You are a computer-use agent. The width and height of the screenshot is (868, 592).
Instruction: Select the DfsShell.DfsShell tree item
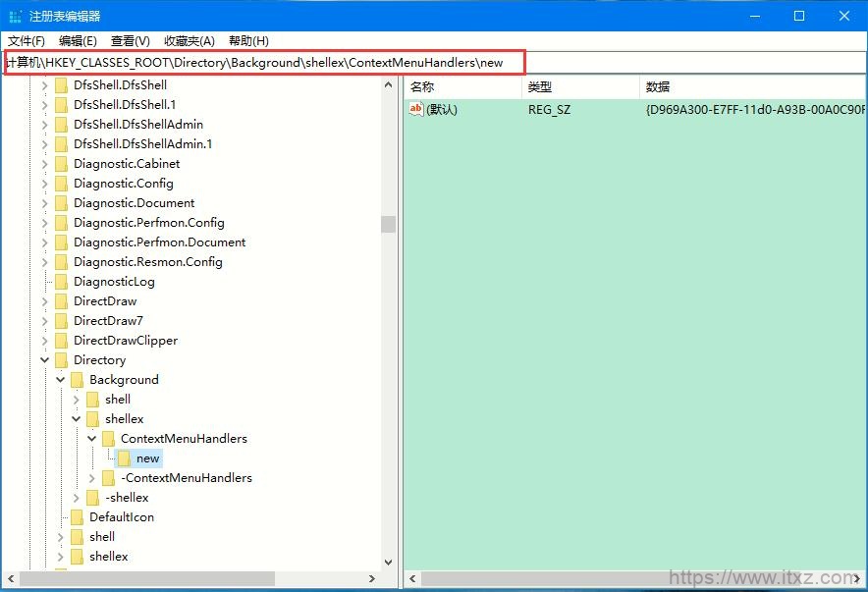point(120,85)
